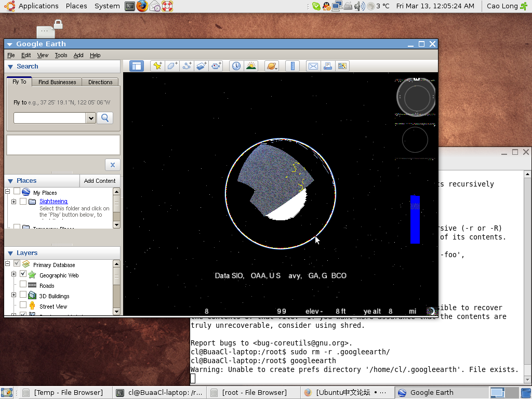The height and width of the screenshot is (399, 532).
Task: Click the My Places globe icon
Action: point(26,192)
